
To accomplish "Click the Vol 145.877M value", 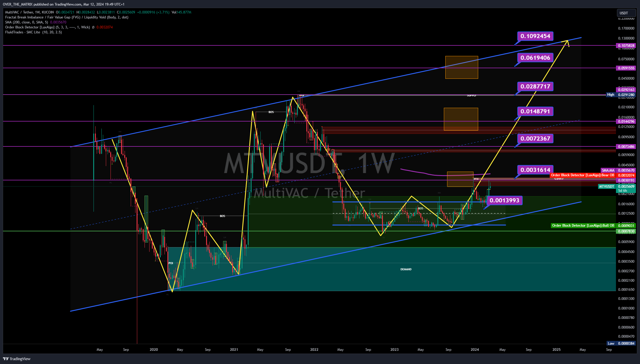I will coord(181,12).
